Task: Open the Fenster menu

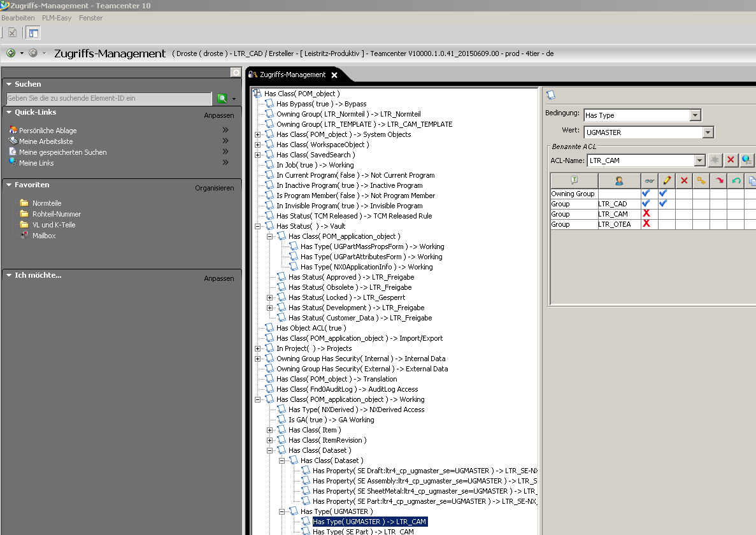Action: click(x=90, y=18)
